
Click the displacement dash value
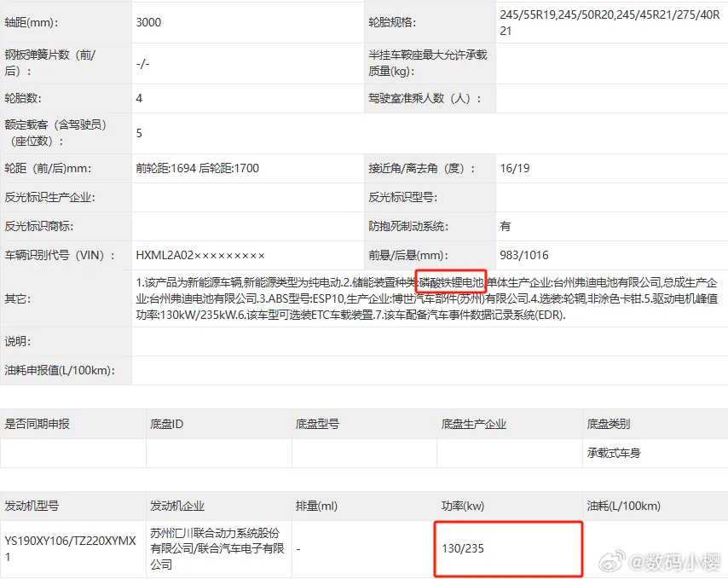[298, 549]
